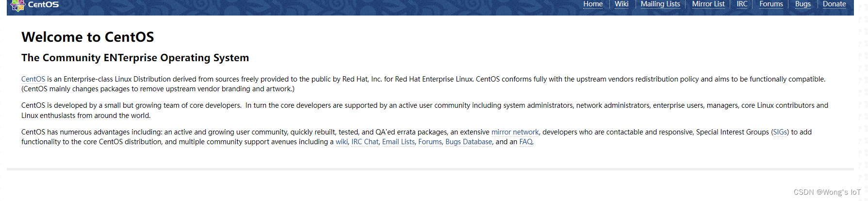
Task: Click the Welcome to CentOS heading
Action: [88, 37]
